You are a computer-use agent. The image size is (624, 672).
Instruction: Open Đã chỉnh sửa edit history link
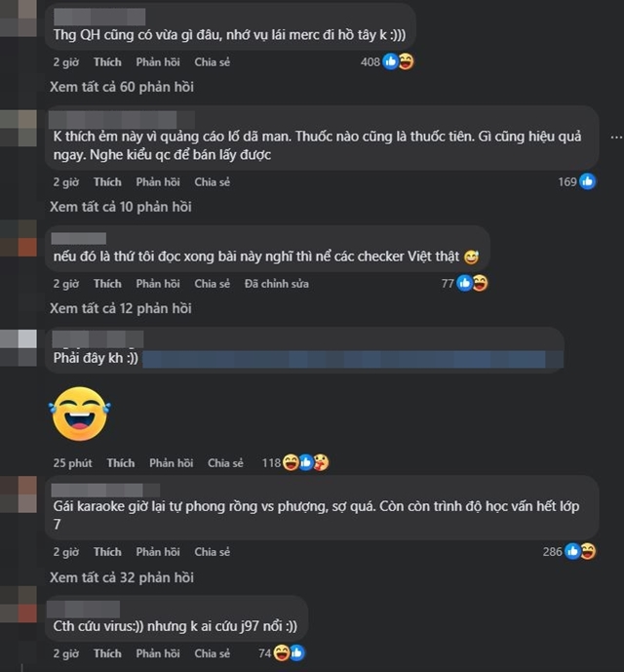pos(277,284)
